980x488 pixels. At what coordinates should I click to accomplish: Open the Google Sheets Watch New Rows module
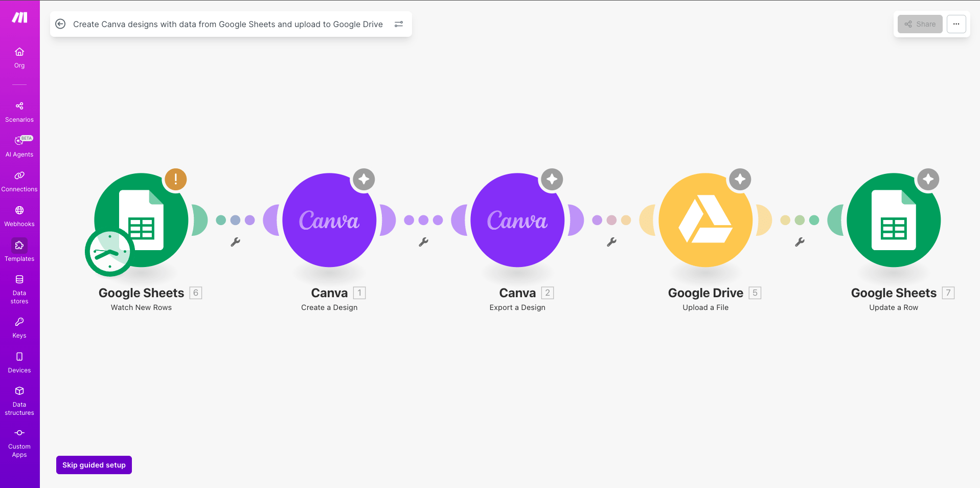tap(142, 220)
